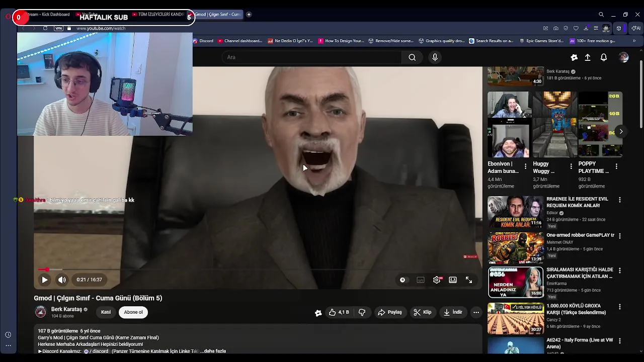
Task: Open the RRAENEE Resident Evil Requiem video thumbnail
Action: (x=515, y=212)
